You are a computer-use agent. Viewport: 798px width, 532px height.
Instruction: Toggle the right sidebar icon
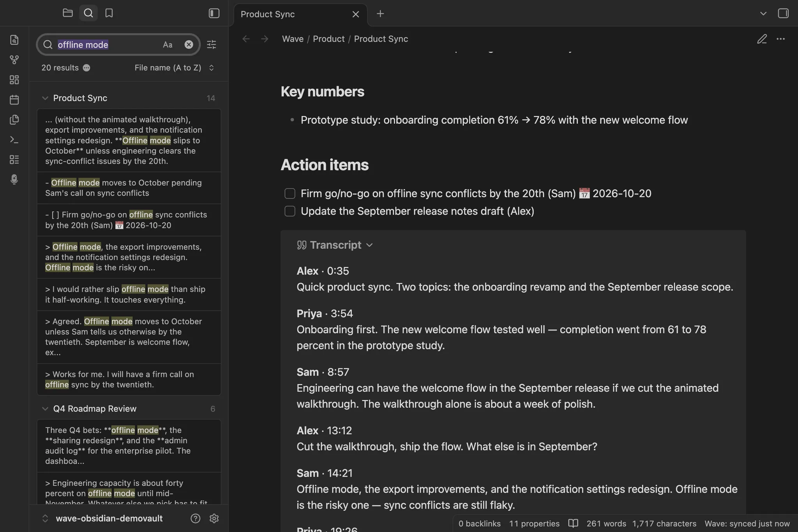[783, 13]
